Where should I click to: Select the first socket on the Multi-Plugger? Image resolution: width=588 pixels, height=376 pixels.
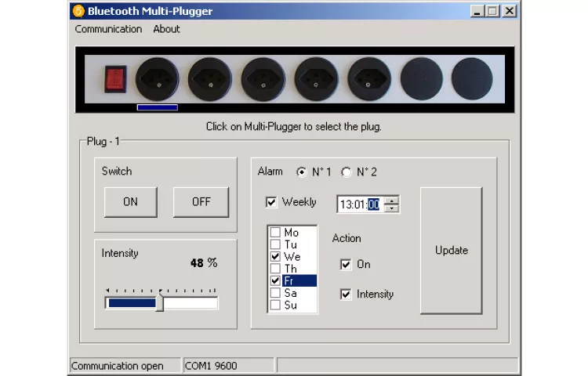click(x=158, y=79)
